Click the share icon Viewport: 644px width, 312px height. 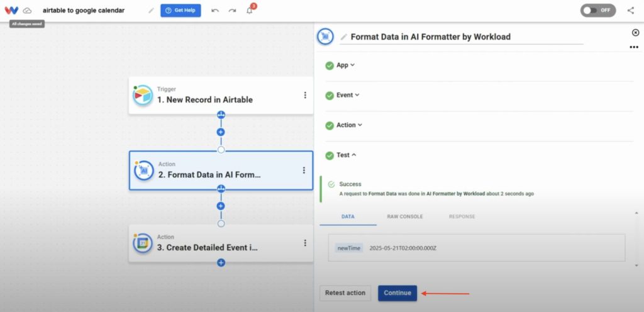[x=630, y=11]
